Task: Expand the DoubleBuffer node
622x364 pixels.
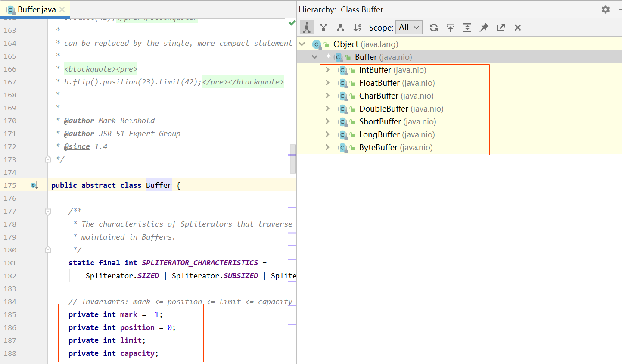Action: 327,109
